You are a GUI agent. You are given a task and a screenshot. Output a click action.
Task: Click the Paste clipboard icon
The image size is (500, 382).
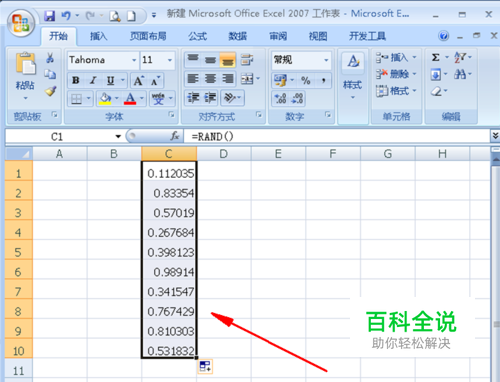25,63
